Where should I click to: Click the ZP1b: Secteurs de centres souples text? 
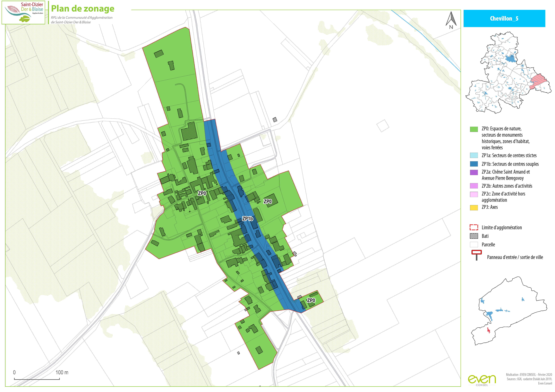510,164
